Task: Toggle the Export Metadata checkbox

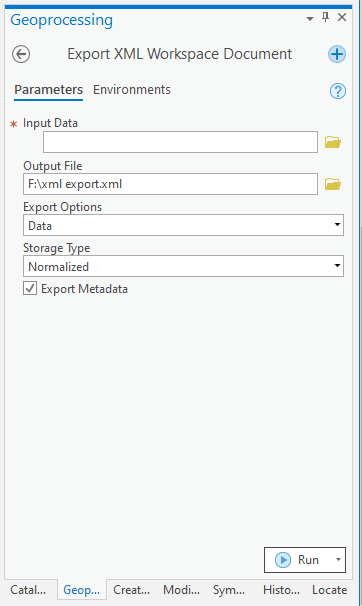Action: pos(30,288)
